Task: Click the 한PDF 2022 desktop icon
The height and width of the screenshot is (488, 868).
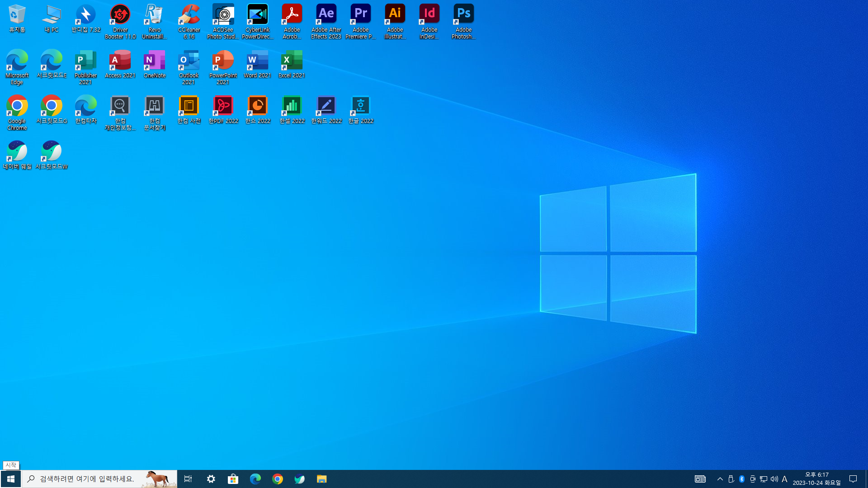Action: click(223, 110)
